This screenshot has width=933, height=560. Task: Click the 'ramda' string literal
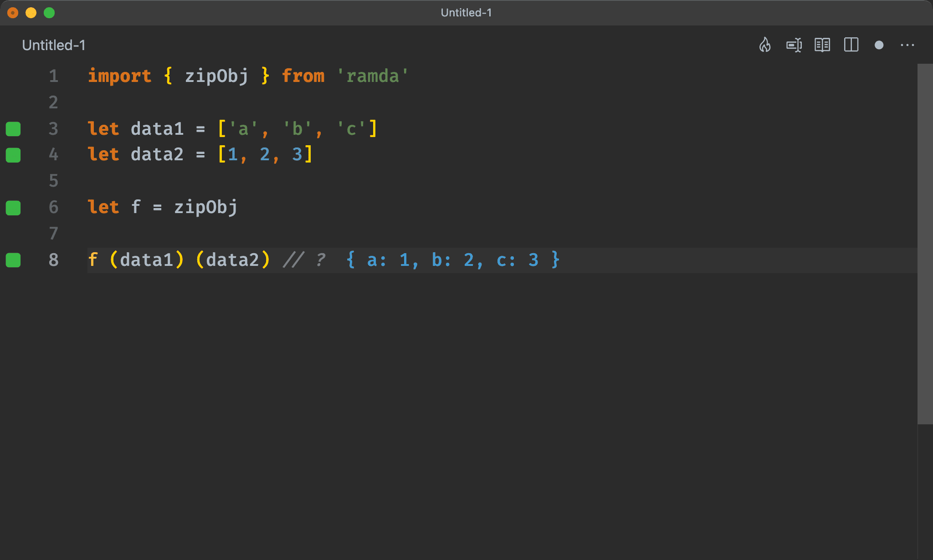373,76
